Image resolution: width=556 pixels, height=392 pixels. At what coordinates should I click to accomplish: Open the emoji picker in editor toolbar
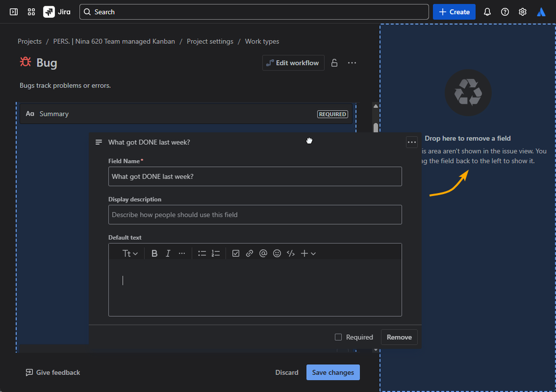(277, 254)
